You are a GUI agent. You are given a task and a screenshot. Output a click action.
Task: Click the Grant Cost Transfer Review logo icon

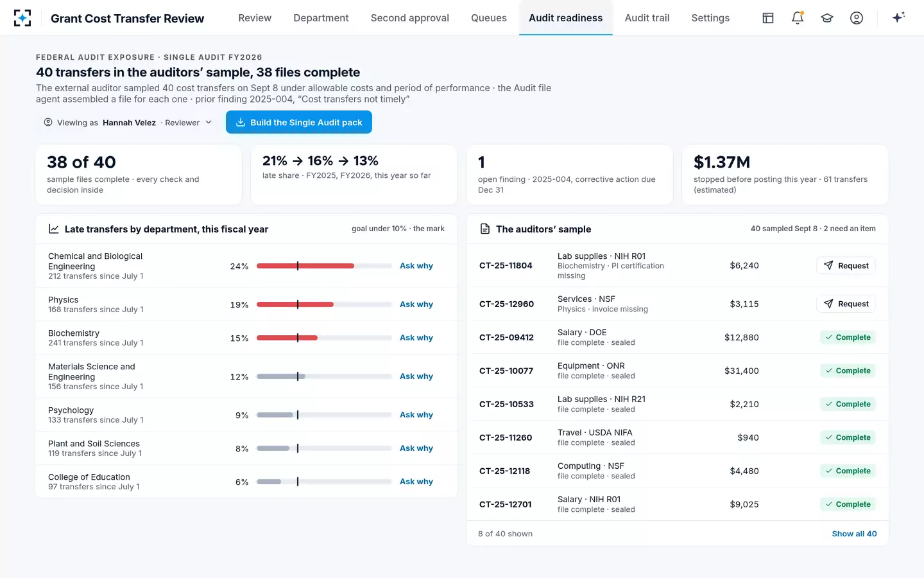tap(22, 18)
